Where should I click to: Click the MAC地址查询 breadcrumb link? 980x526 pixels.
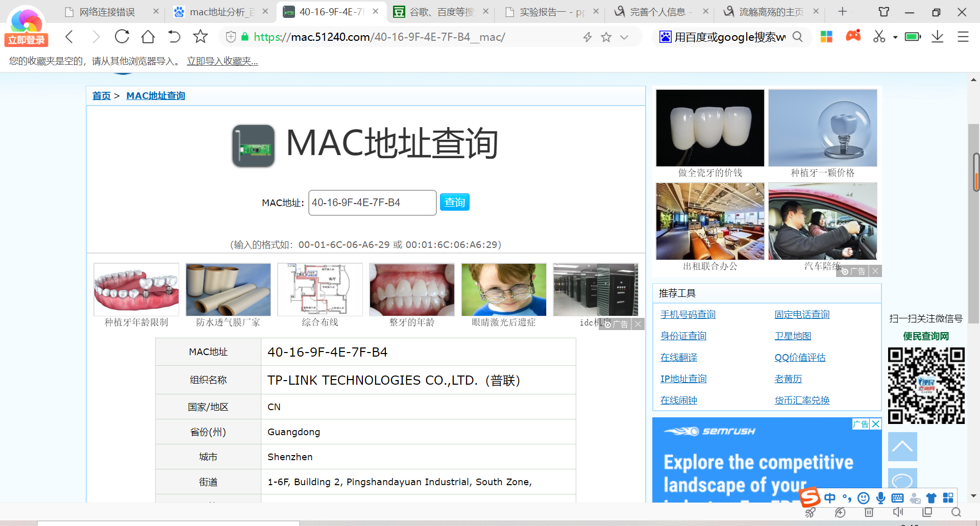pos(156,96)
